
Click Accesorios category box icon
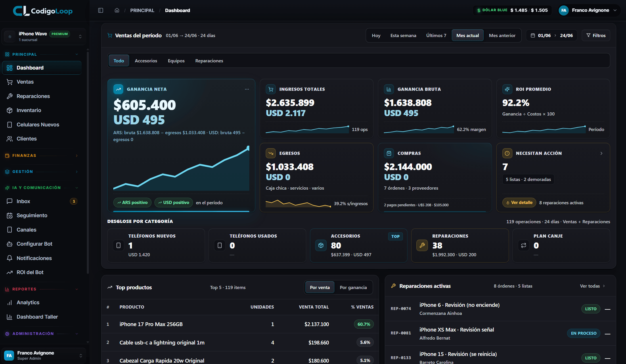point(321,245)
